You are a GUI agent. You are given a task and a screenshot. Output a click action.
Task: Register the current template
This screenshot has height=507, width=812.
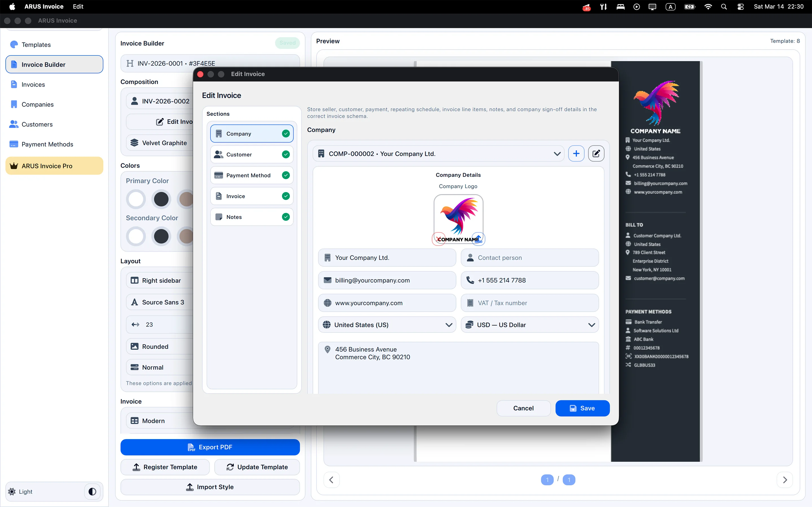165,467
